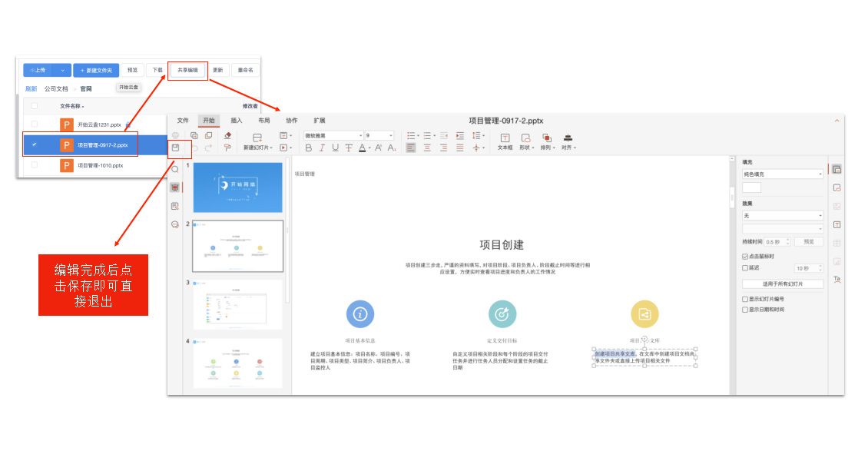Select slide 3 thumbnail in the slide panel
This screenshot has height=461, width=868.
coord(237,305)
